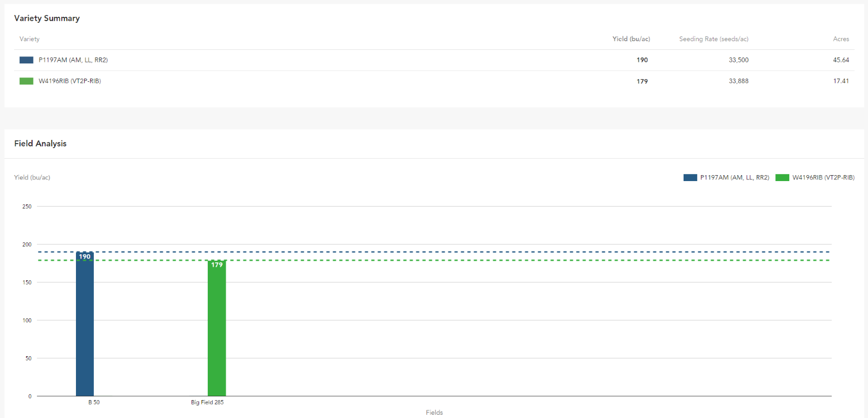The width and height of the screenshot is (868, 418).
Task: Click the Big Field 285 axis label
Action: (x=207, y=402)
